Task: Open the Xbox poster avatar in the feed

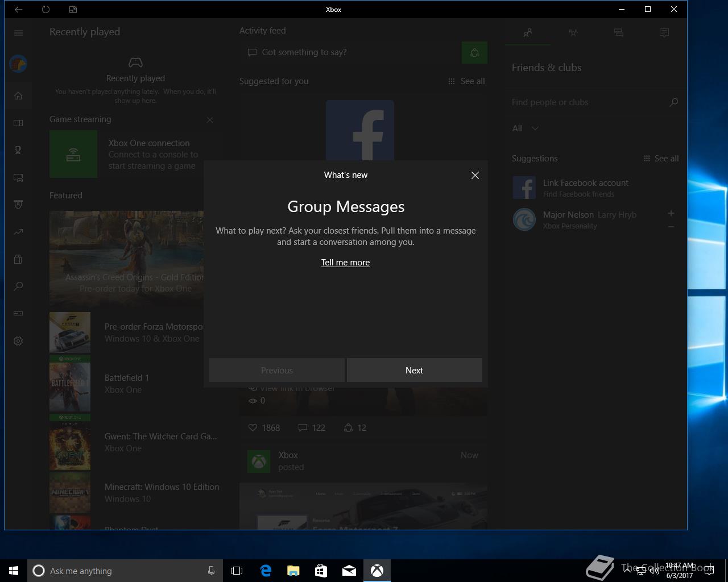Action: point(259,462)
